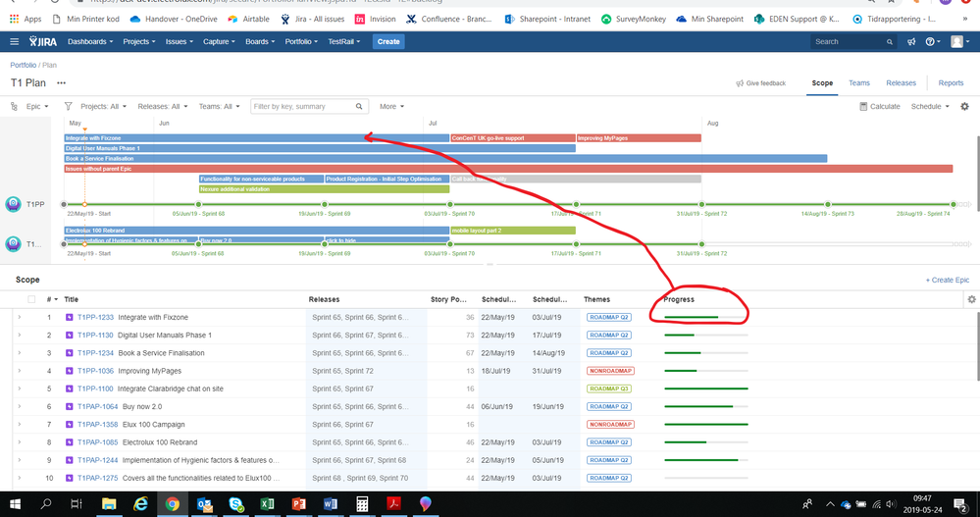Open plan settings gear icon
Viewport: 980px width, 517px height.
tap(964, 106)
